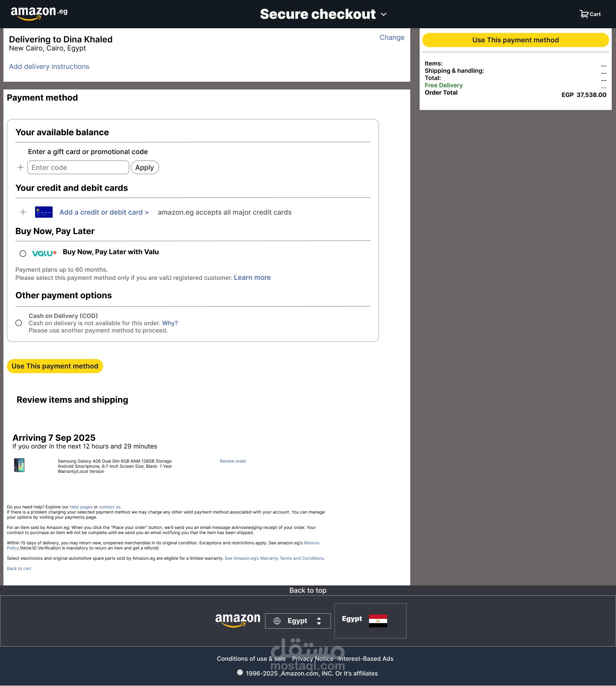616x686 pixels.
Task: Click the Cash on Delivery (COD) label
Action: [63, 316]
